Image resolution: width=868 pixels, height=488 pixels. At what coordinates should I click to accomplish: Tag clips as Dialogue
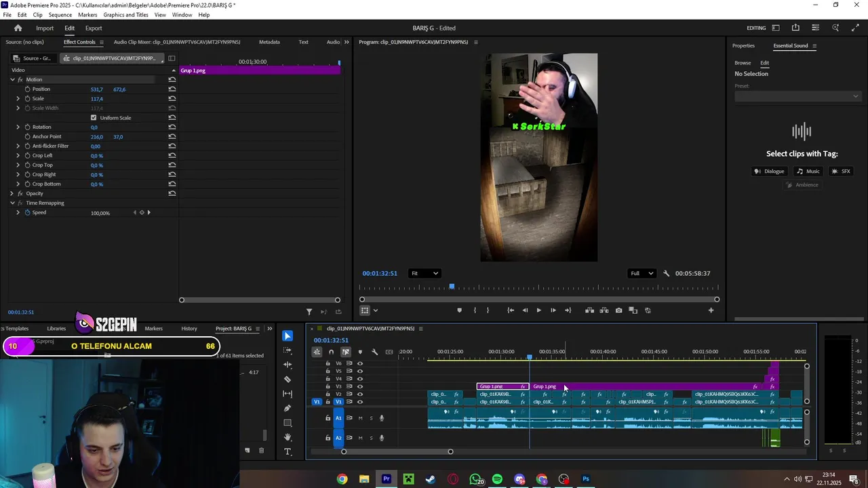point(769,171)
